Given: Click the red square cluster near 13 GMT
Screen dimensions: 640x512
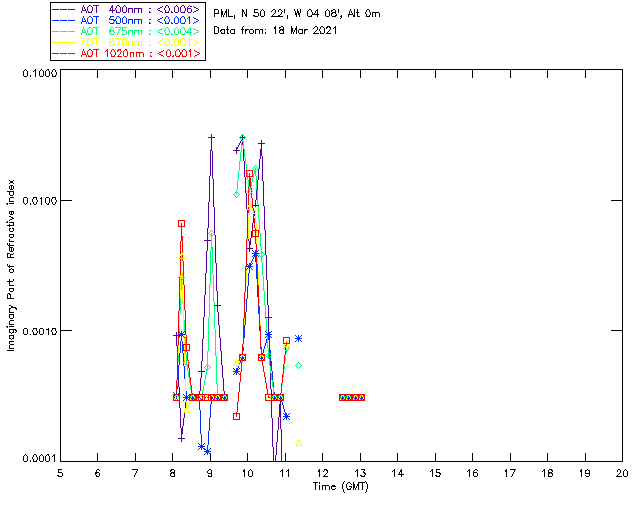Looking at the screenshot, I should [352, 397].
